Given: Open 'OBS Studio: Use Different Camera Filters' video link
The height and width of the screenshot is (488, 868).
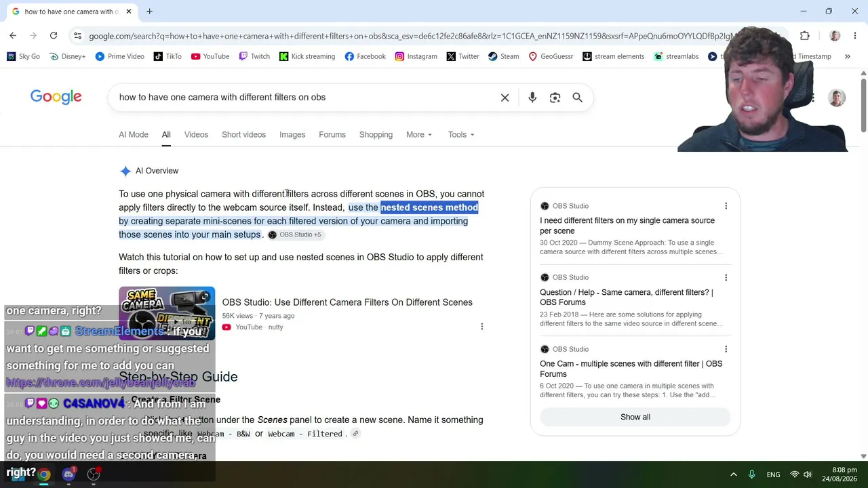Looking at the screenshot, I should click(347, 302).
